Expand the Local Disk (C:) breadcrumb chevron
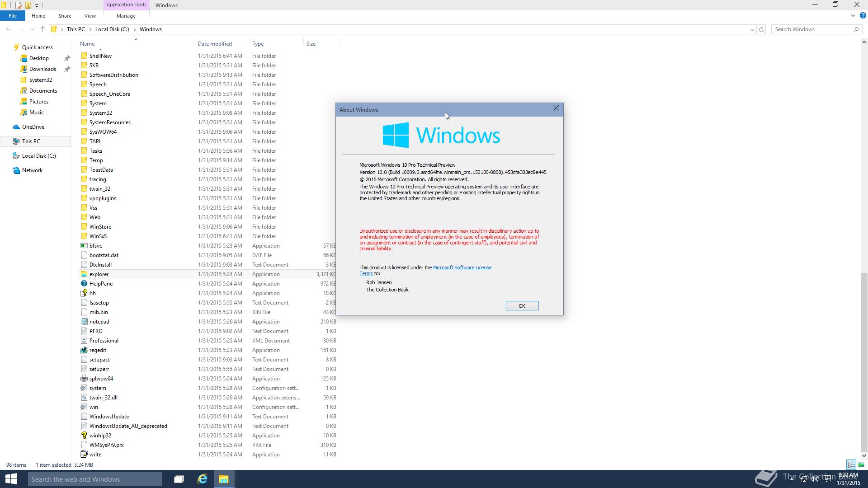This screenshot has width=868, height=488. [x=134, y=29]
